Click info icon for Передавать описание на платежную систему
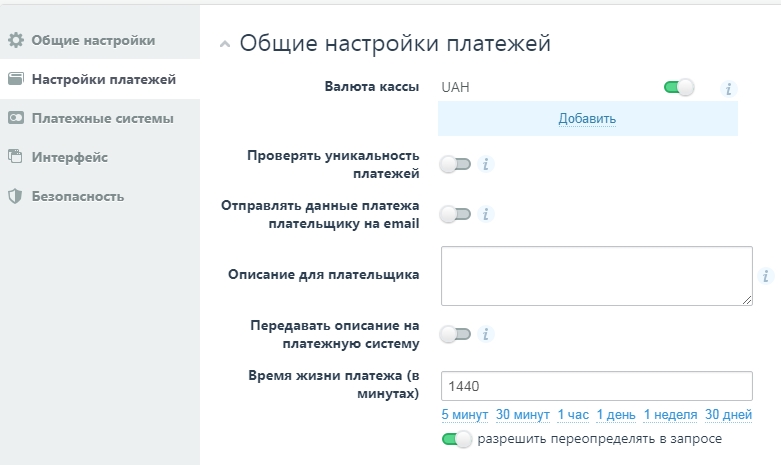 [486, 334]
